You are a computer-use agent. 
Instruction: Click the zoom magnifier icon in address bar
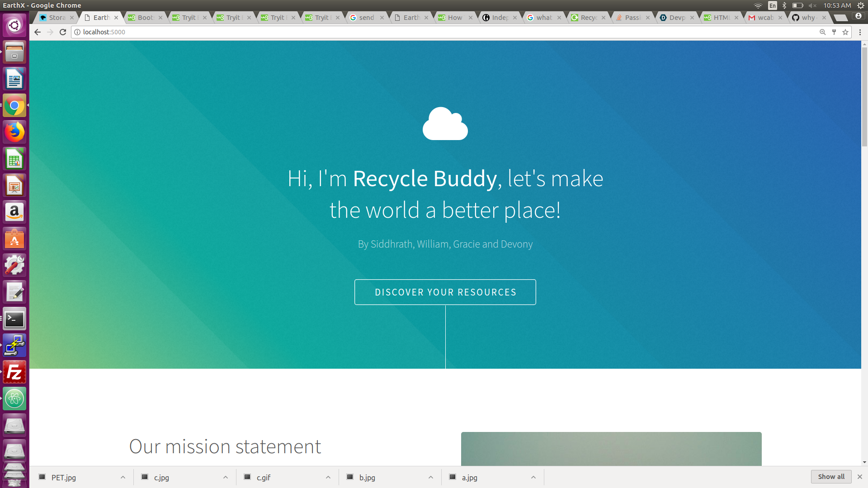pyautogui.click(x=823, y=32)
